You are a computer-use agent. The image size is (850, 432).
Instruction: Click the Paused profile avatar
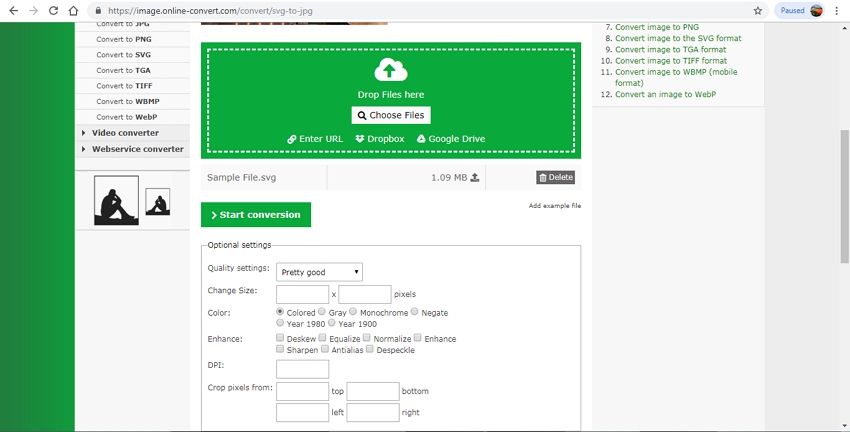[x=817, y=11]
